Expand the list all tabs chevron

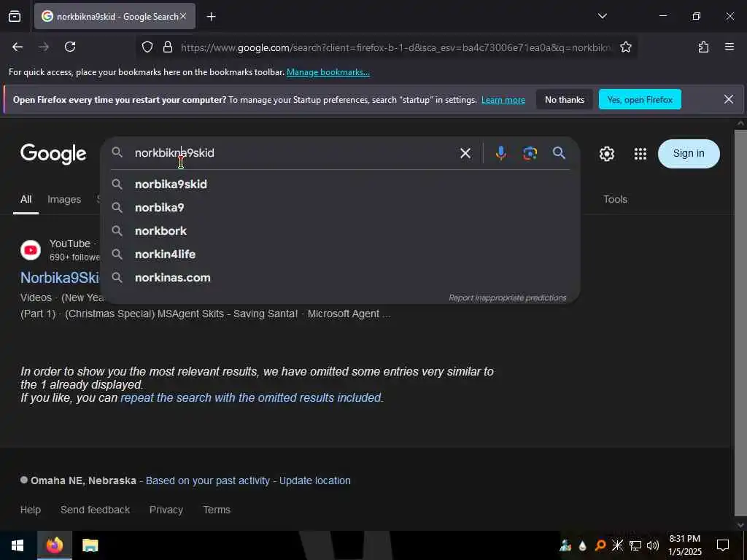[x=602, y=16]
